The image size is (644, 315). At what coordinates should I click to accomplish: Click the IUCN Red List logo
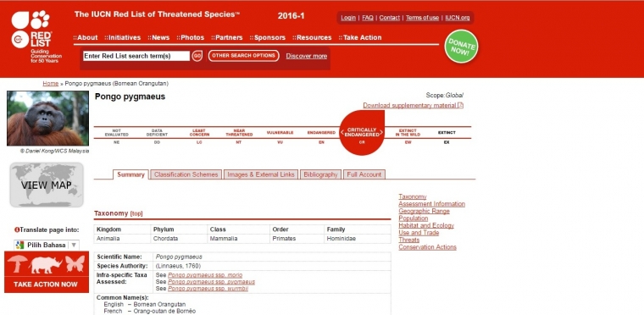click(36, 37)
